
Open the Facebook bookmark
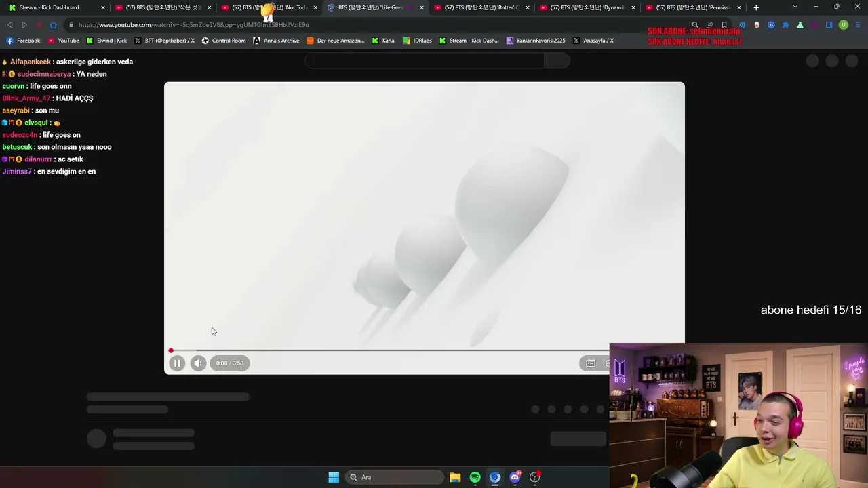[24, 41]
